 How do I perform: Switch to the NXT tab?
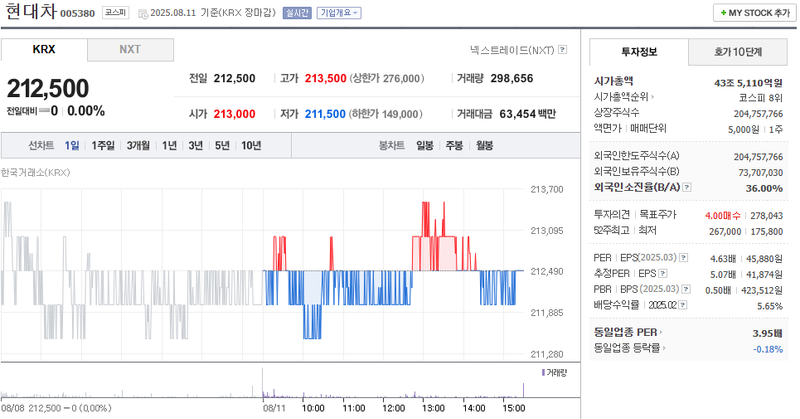130,50
